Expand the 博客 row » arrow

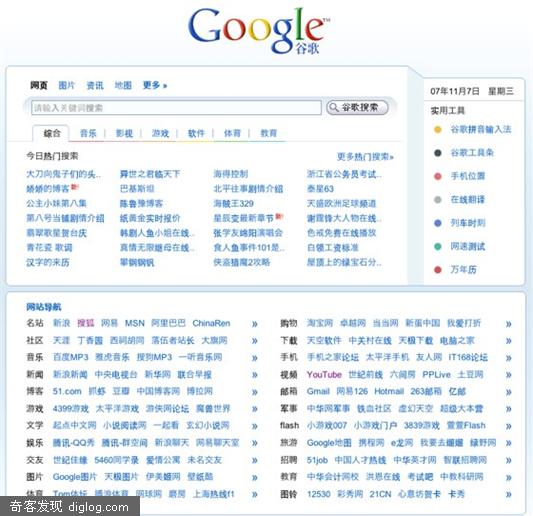tap(255, 392)
